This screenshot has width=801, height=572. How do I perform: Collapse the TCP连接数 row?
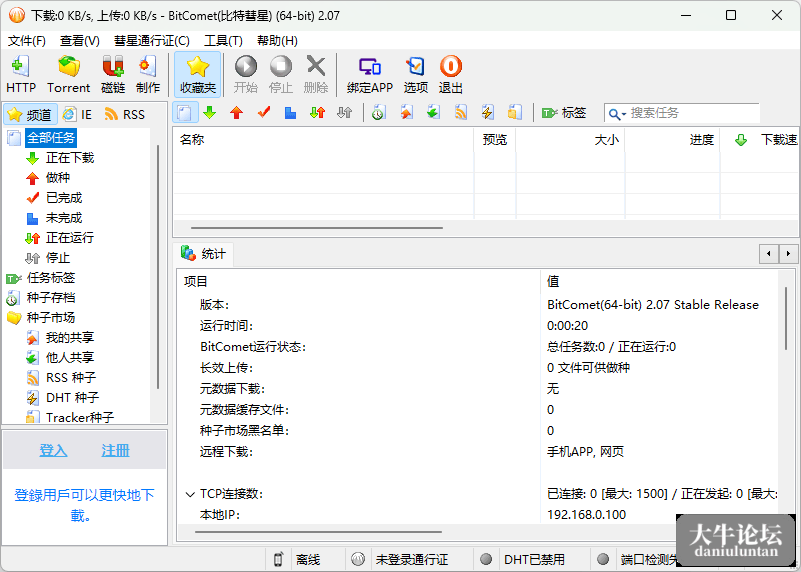(190, 494)
